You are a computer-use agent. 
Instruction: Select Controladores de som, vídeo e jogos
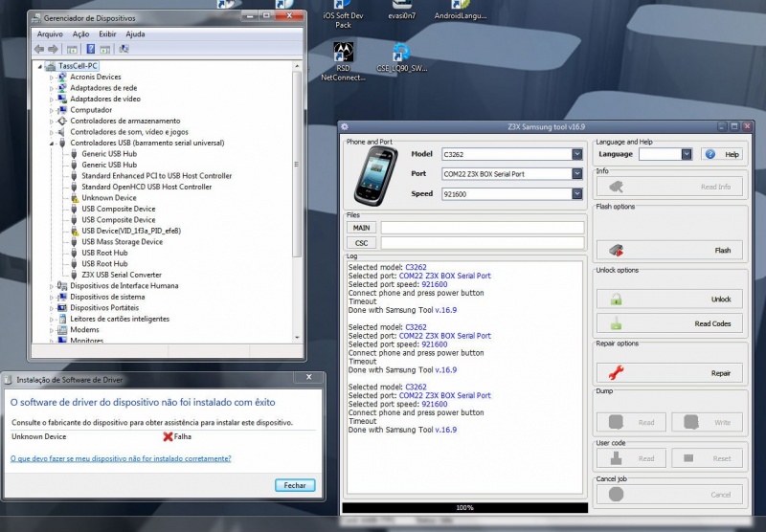129,132
